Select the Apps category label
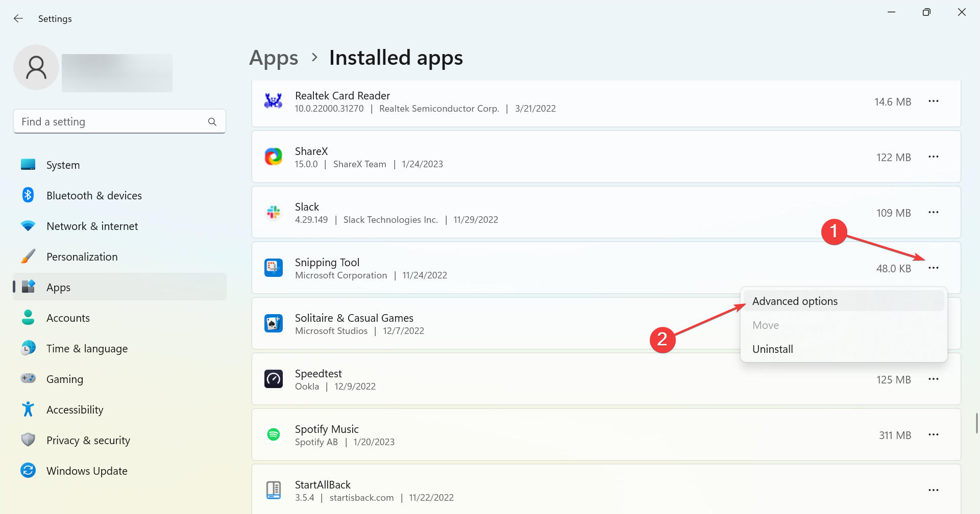Viewport: 980px width, 514px height. [x=58, y=288]
